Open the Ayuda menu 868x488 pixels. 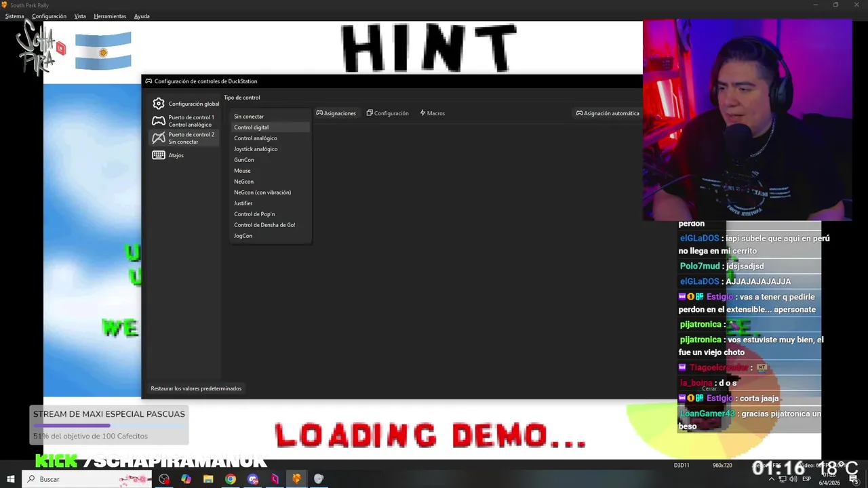click(x=142, y=16)
